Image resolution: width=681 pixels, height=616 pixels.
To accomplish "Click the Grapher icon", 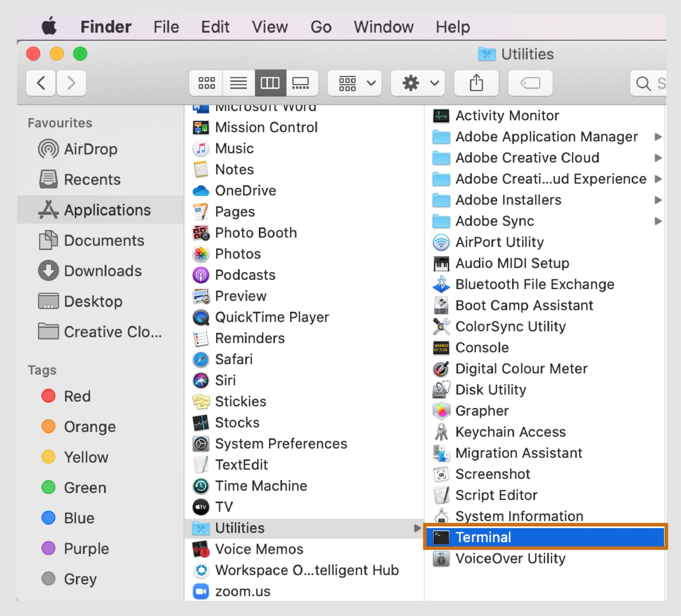I will [x=441, y=411].
